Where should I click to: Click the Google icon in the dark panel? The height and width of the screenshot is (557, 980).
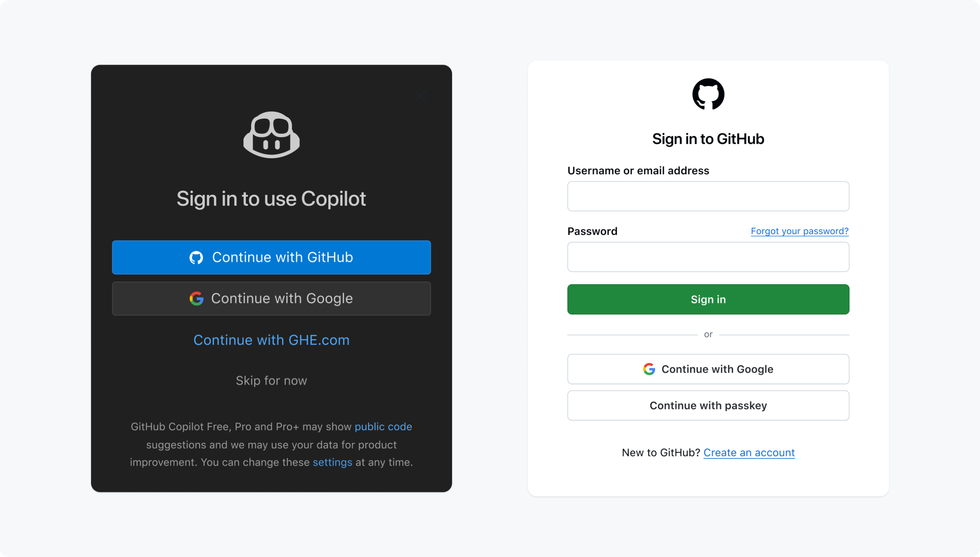pos(196,298)
